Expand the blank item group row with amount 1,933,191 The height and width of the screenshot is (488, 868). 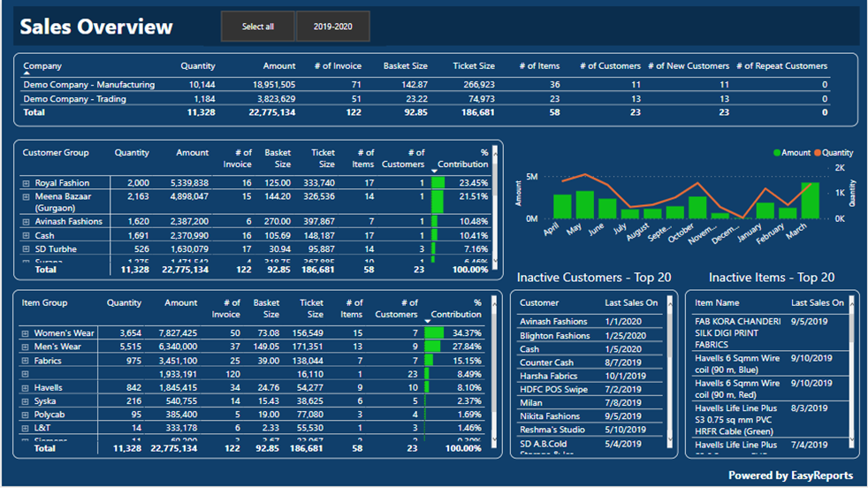coord(25,374)
